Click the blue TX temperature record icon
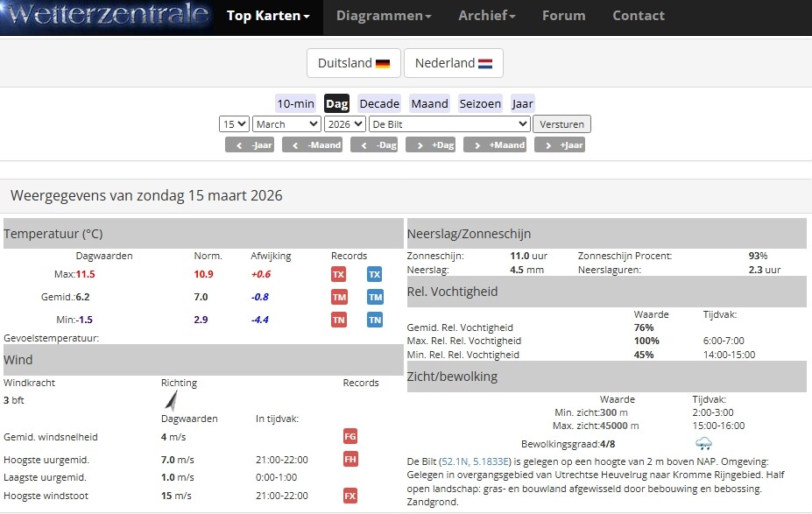812x514 pixels. pyautogui.click(x=375, y=274)
